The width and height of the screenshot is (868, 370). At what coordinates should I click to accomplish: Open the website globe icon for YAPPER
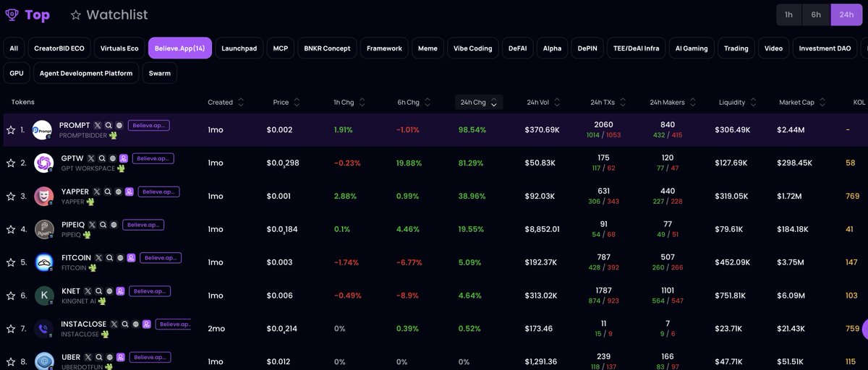119,192
